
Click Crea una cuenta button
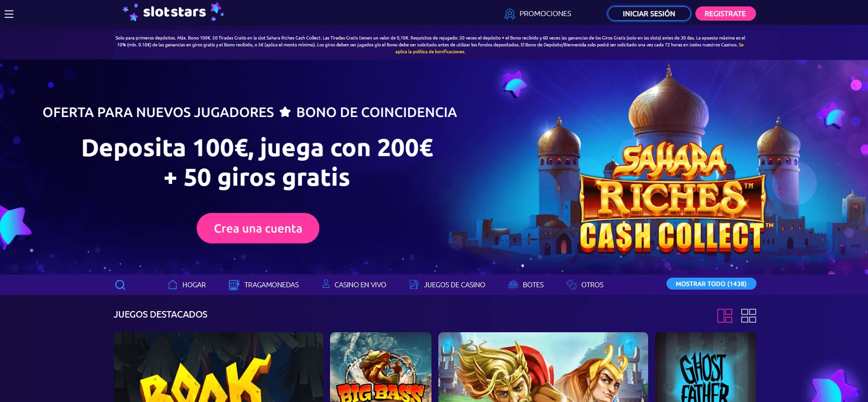click(258, 228)
